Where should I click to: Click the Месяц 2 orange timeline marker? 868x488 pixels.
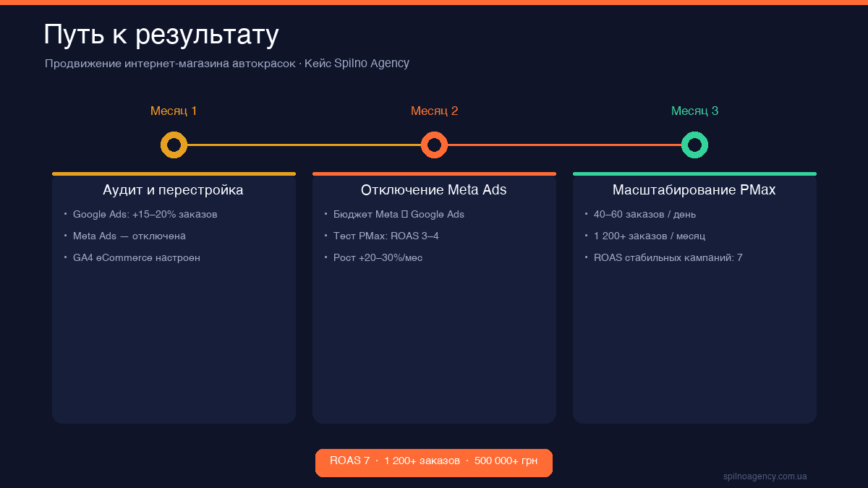434,145
